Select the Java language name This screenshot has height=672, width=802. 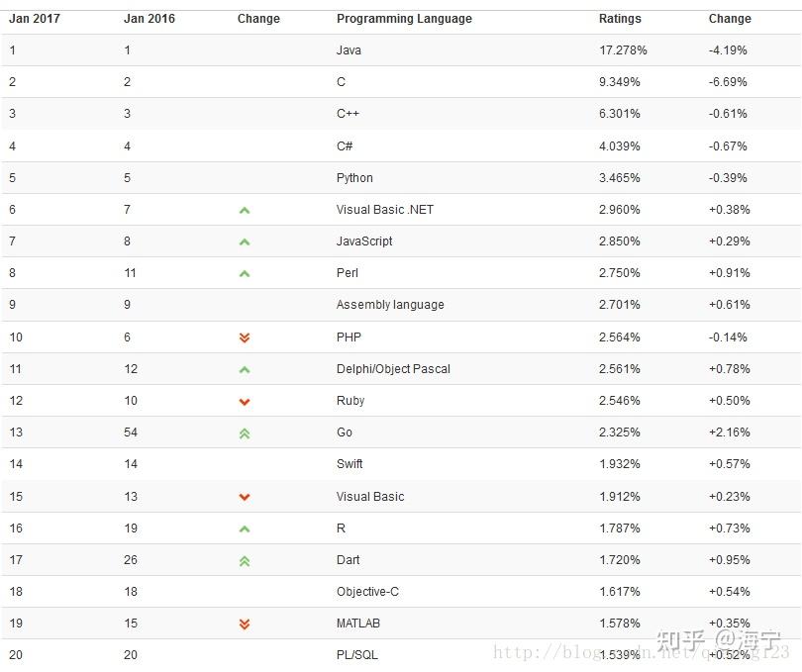(349, 50)
